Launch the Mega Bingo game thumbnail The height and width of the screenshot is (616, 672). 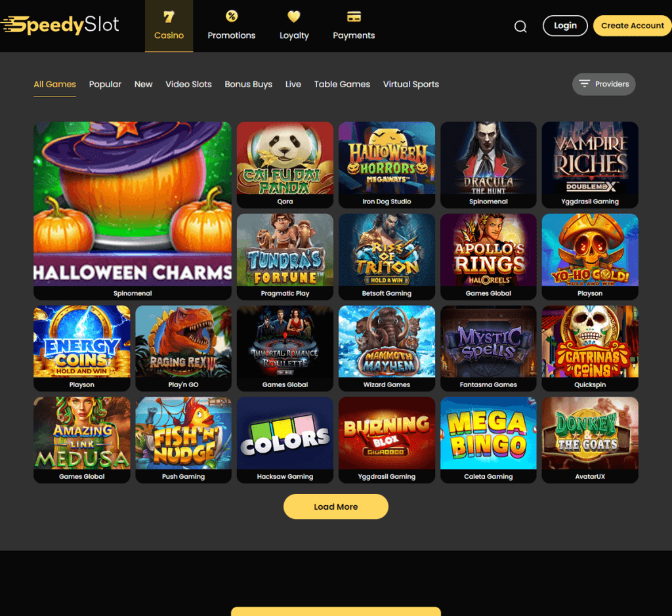pyautogui.click(x=488, y=439)
